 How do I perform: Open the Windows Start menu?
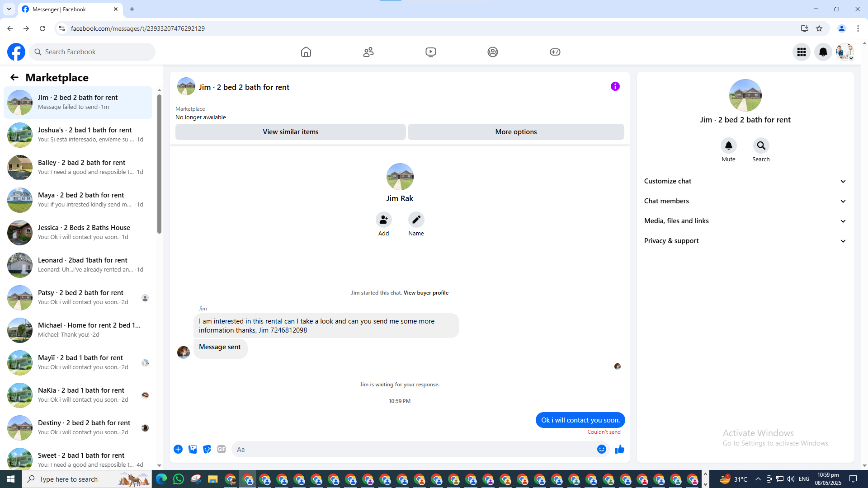pyautogui.click(x=11, y=479)
